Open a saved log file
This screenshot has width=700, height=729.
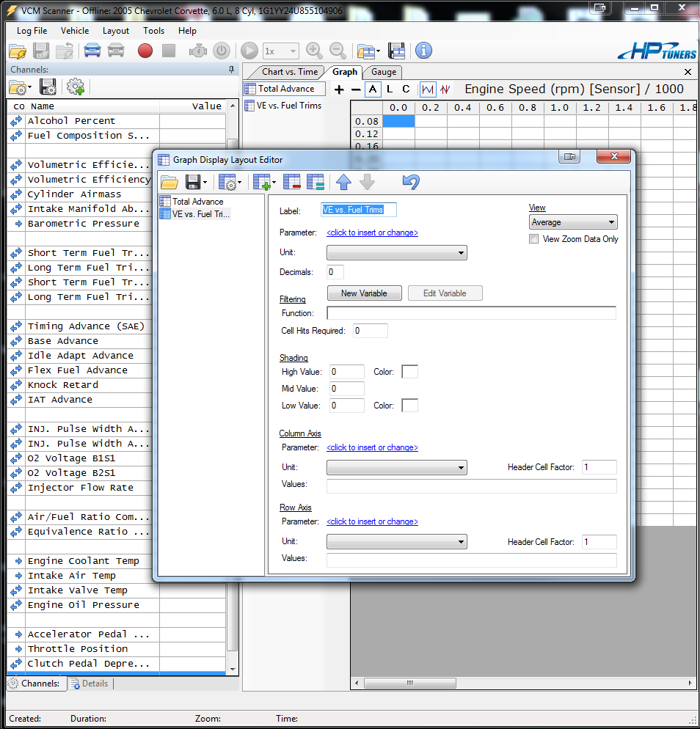[x=18, y=51]
